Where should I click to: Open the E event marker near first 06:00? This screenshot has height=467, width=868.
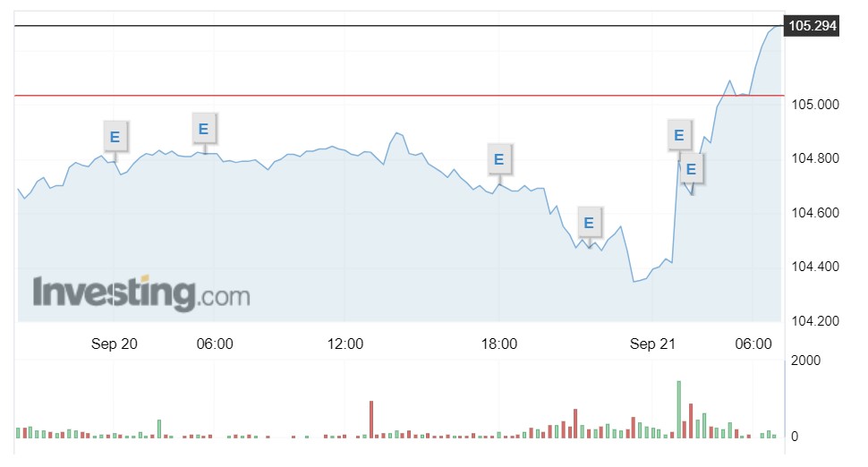204,129
